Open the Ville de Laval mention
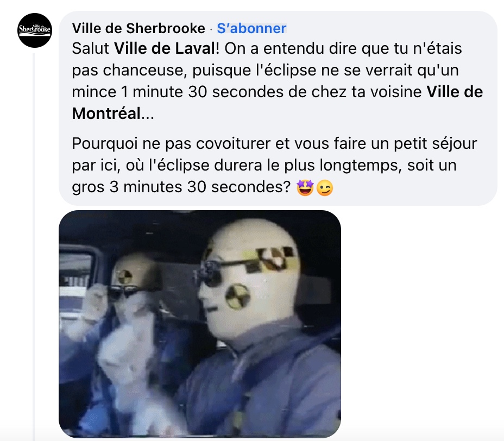The height and width of the screenshot is (441, 504). point(164,48)
